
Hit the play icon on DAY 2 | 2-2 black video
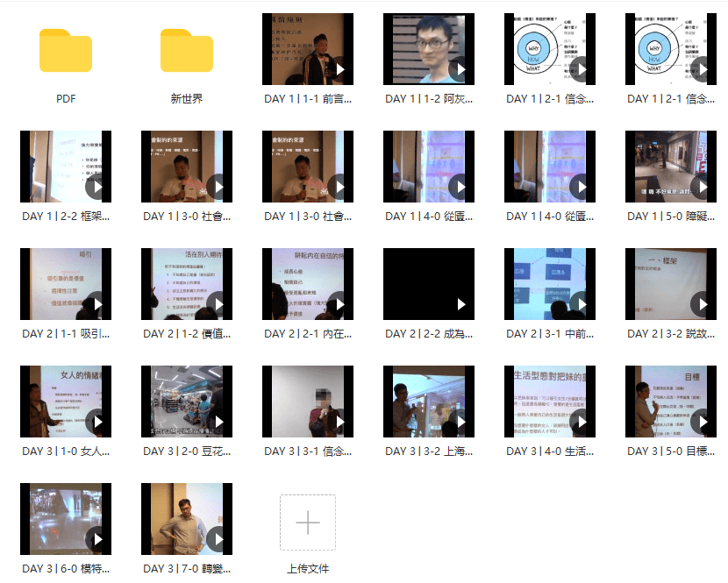pyautogui.click(x=460, y=304)
